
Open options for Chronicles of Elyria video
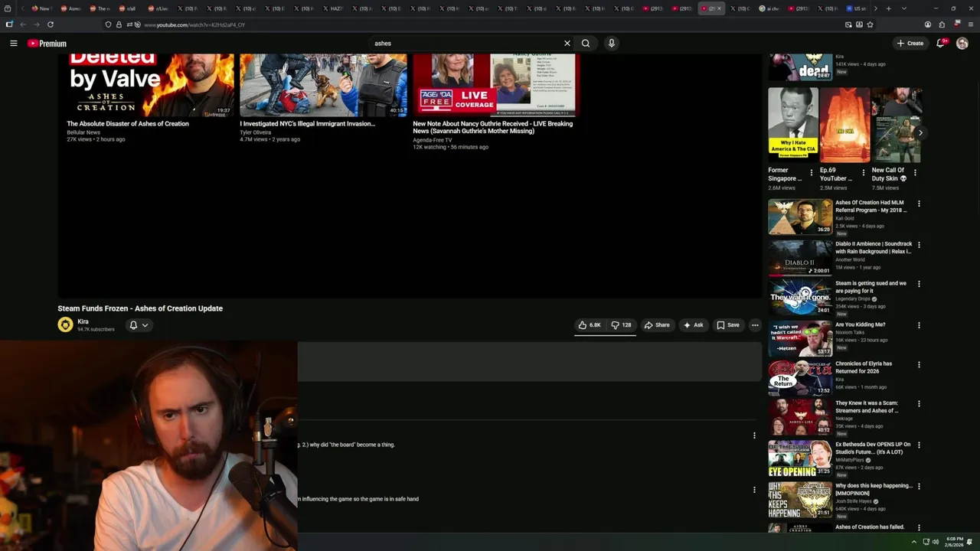(919, 364)
